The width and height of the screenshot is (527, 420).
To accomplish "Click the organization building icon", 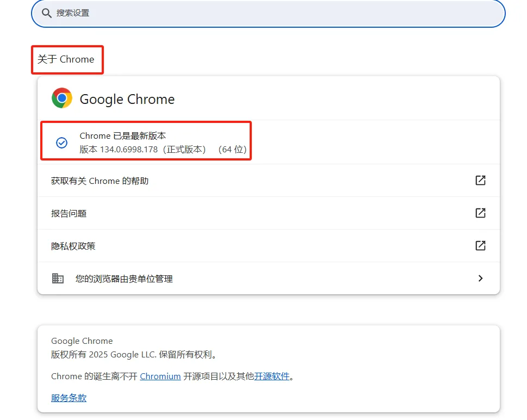I will click(x=58, y=278).
